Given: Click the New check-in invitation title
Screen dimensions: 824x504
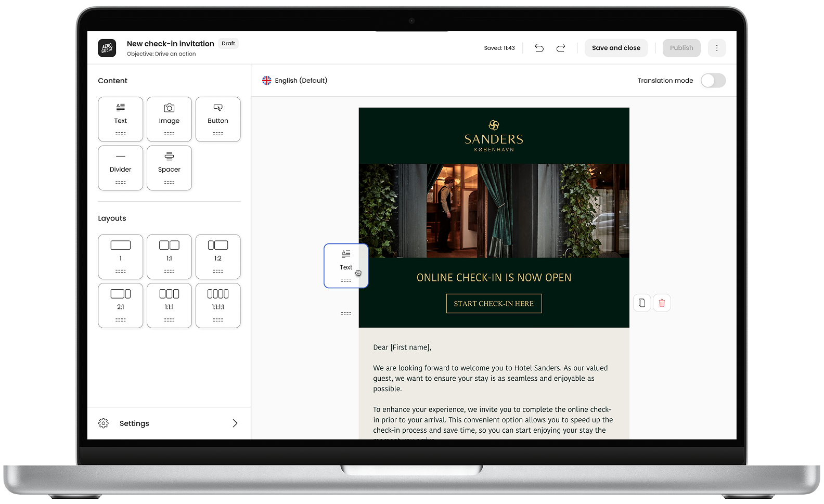Looking at the screenshot, I should [171, 44].
